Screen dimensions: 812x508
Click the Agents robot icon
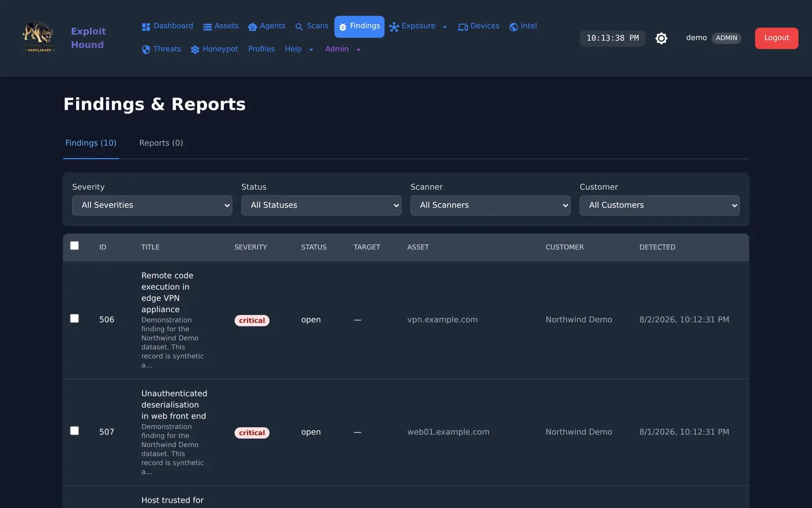(x=252, y=27)
